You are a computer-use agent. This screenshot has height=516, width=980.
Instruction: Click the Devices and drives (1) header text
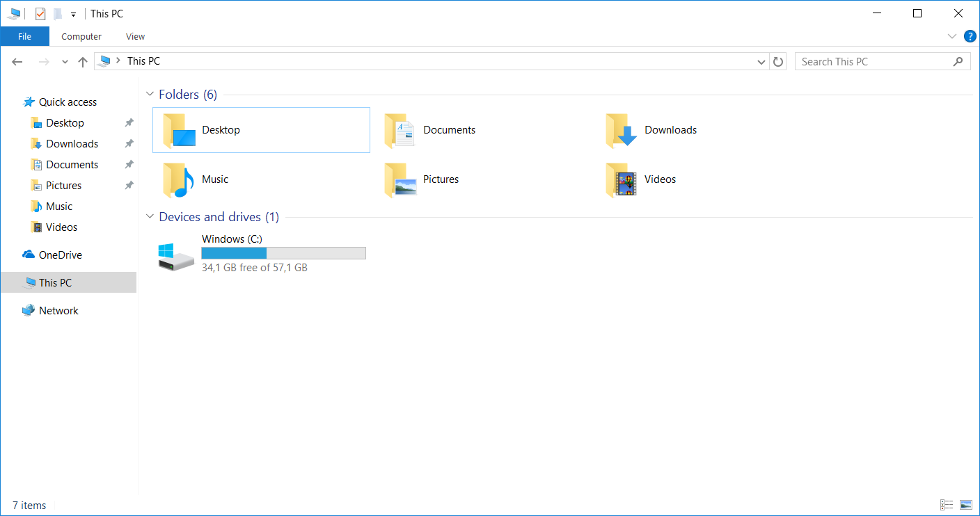tap(219, 217)
